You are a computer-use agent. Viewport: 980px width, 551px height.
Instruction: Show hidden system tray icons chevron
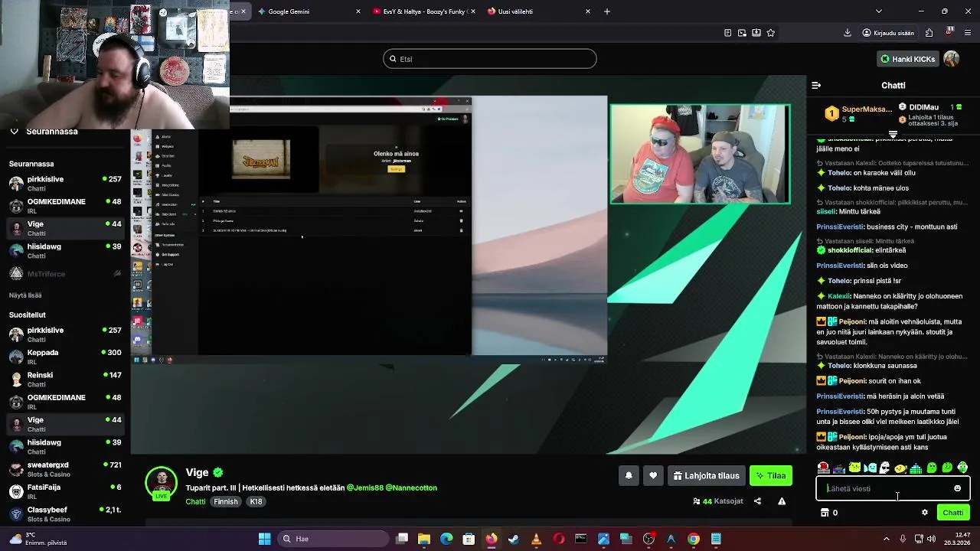(887, 539)
